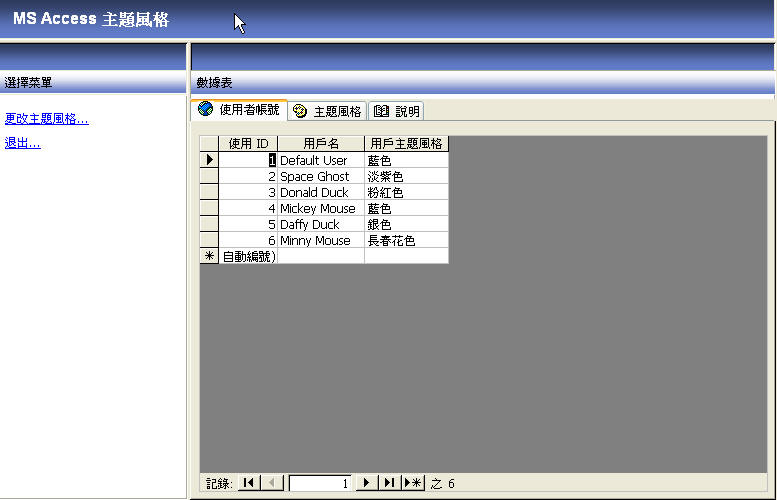Select new record asterisk row marker
This screenshot has height=500, width=777.
pos(209,256)
